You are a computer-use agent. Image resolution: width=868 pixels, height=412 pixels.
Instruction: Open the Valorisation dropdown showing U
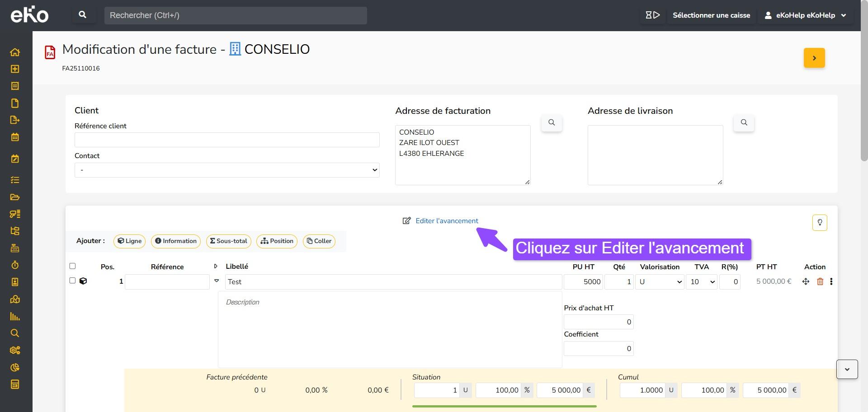659,282
